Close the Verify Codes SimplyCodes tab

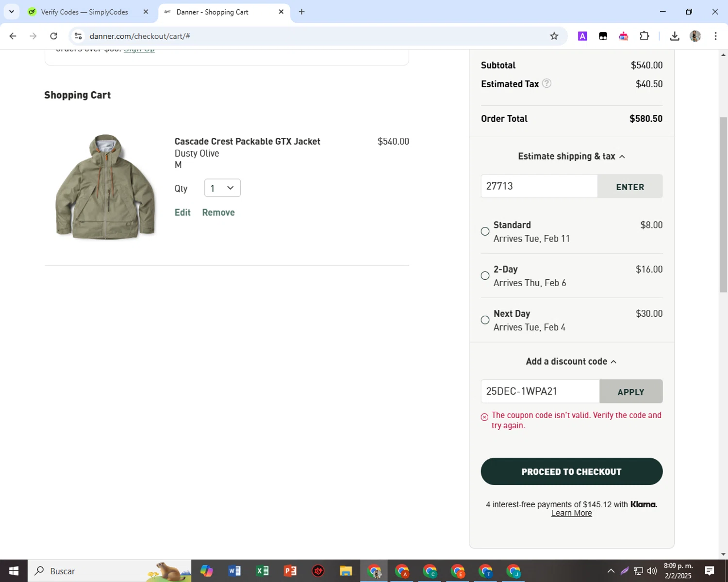[x=146, y=12]
